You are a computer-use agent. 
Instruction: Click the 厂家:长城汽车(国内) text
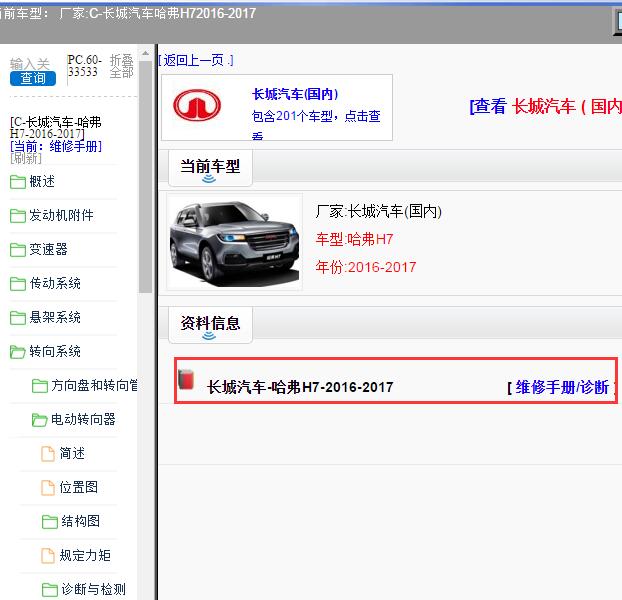378,211
